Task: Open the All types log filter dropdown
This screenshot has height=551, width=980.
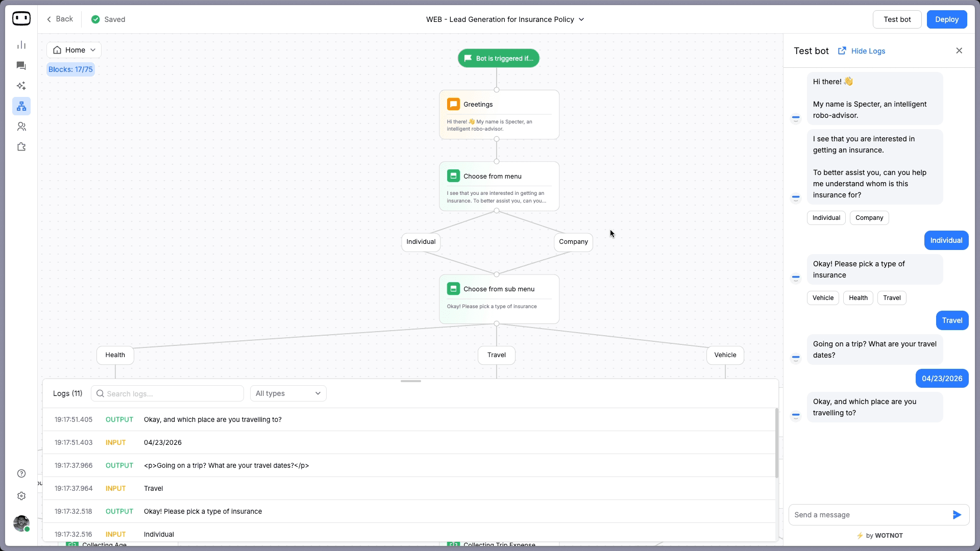Action: [288, 393]
